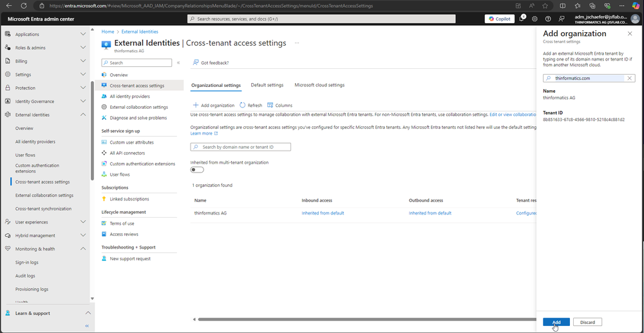
Task: Collapse blade menu with double chevron
Action: click(178, 63)
